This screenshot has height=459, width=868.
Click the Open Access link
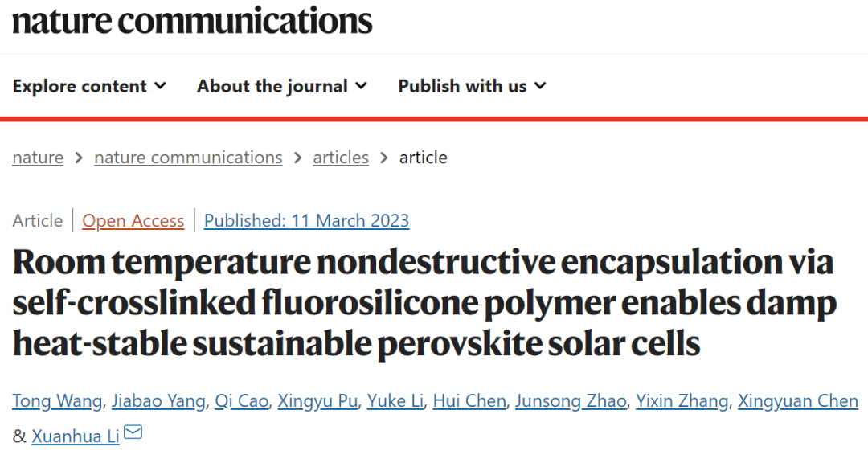[x=133, y=221]
